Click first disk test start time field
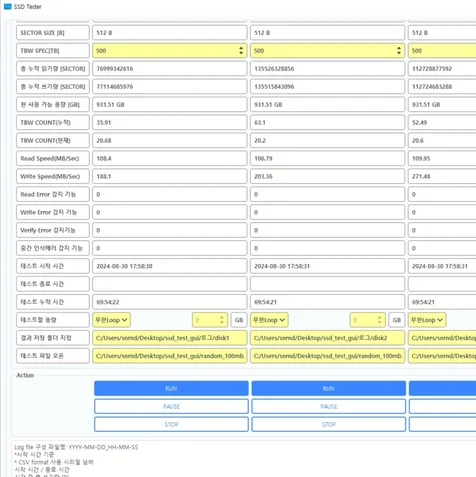 pos(170,266)
